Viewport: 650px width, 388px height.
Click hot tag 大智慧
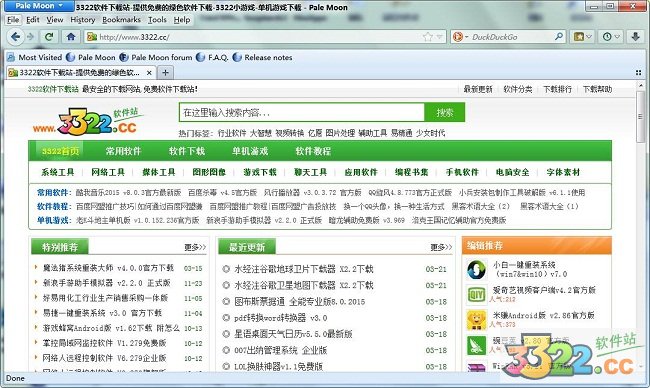coord(260,133)
